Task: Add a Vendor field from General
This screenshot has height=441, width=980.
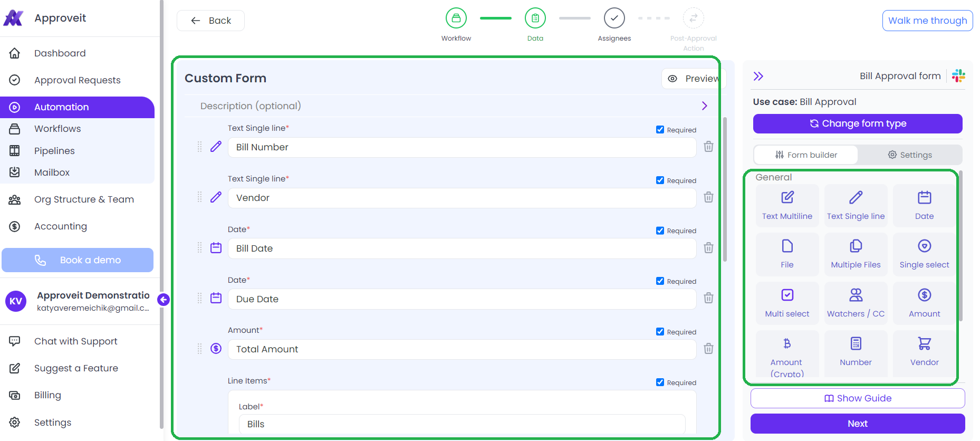Action: [924, 353]
